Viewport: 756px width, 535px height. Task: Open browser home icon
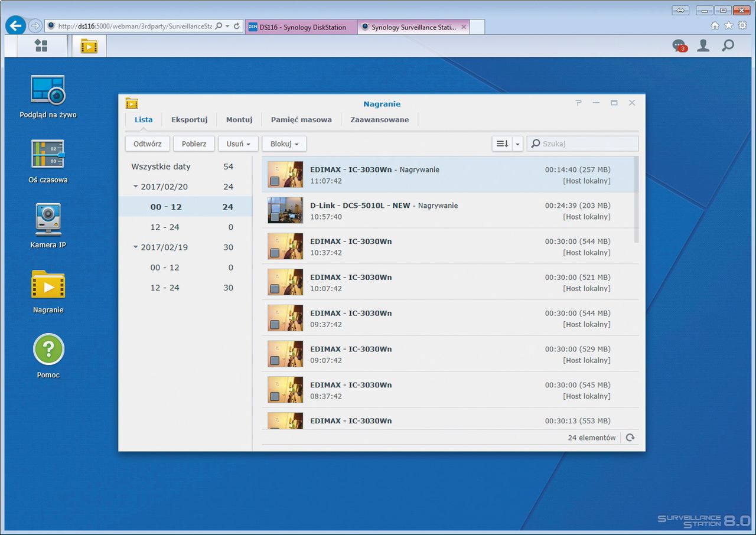[x=715, y=26]
